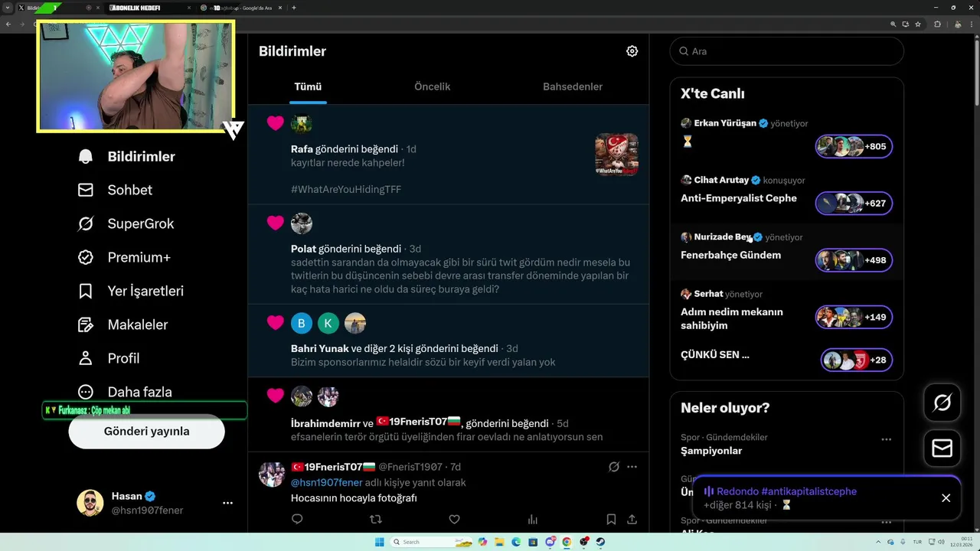Open Chrome icon in Windows taskbar

point(567,542)
